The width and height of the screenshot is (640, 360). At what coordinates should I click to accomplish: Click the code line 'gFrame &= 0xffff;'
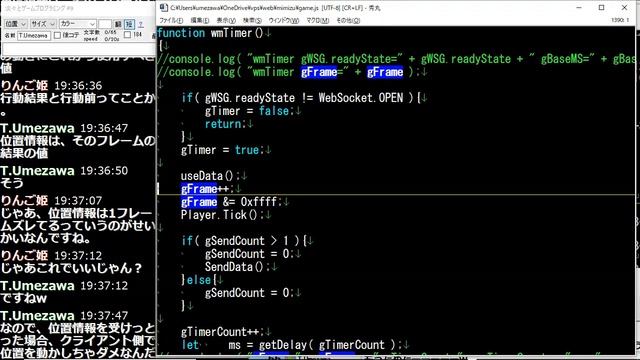[231, 202]
